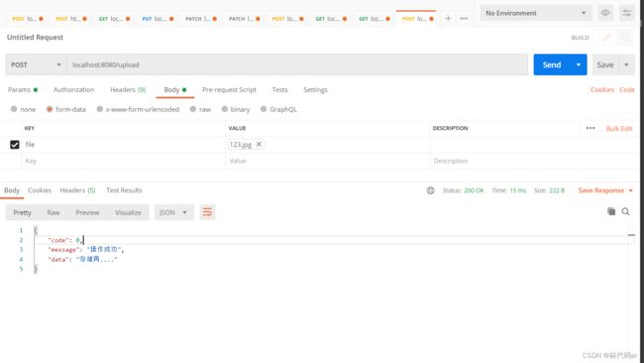Image resolution: width=644 pixels, height=363 pixels.
Task: Click the pencil edit icon beside BUILD
Action: coord(607,38)
